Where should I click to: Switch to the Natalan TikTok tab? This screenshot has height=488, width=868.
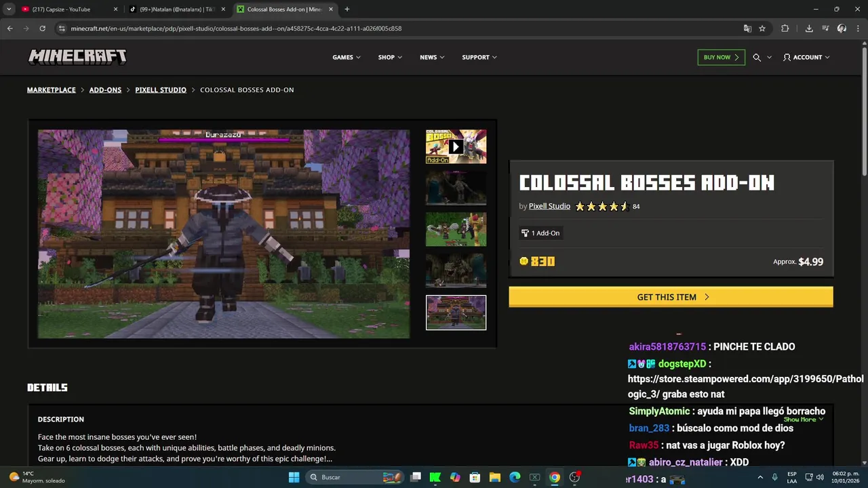pyautogui.click(x=178, y=9)
